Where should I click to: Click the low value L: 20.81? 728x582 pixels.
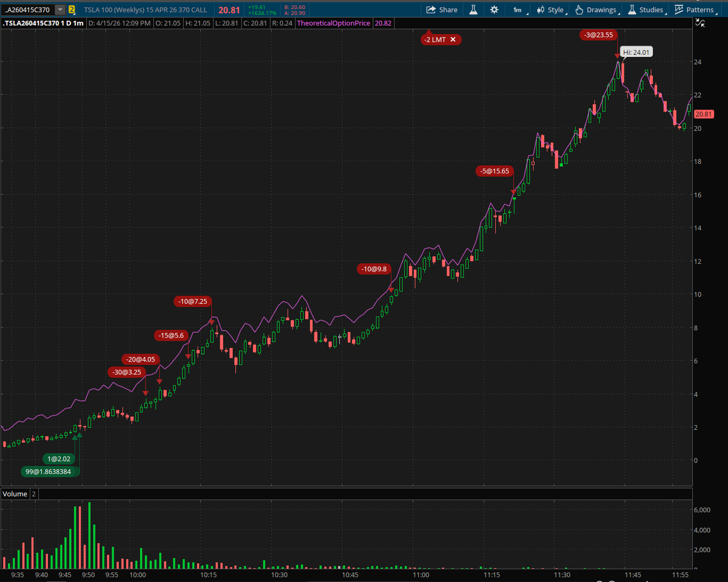226,23
